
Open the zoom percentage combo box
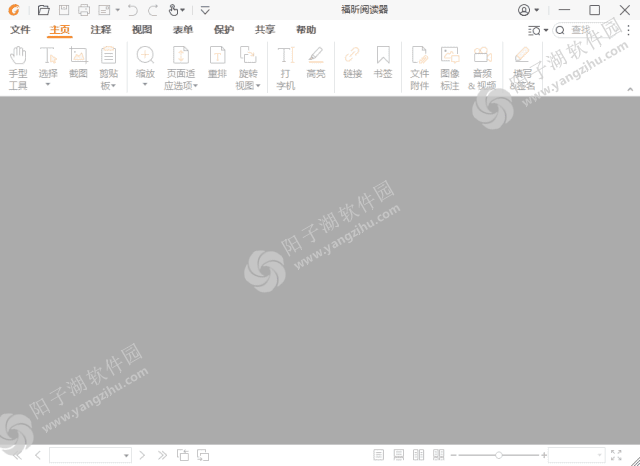click(576, 455)
